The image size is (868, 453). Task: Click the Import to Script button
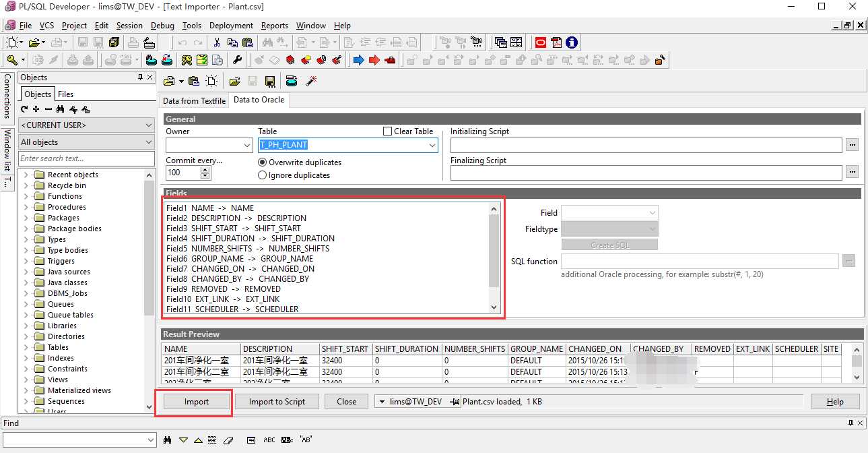pos(277,402)
